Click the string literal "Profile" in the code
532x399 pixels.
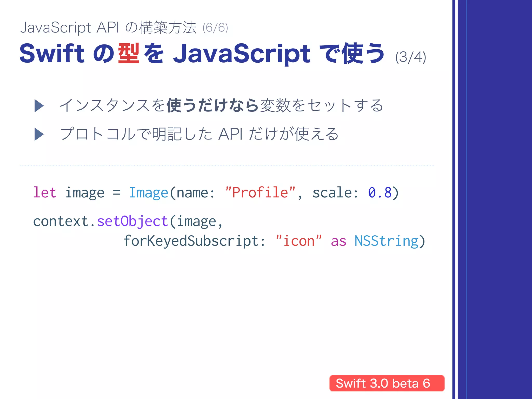coord(260,192)
